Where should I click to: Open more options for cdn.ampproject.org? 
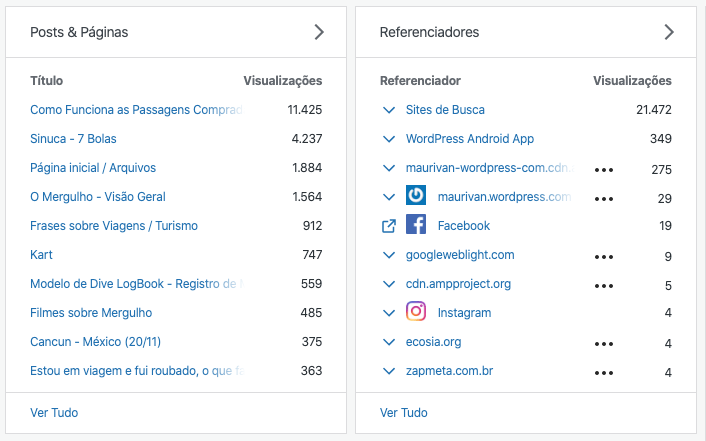click(x=603, y=286)
